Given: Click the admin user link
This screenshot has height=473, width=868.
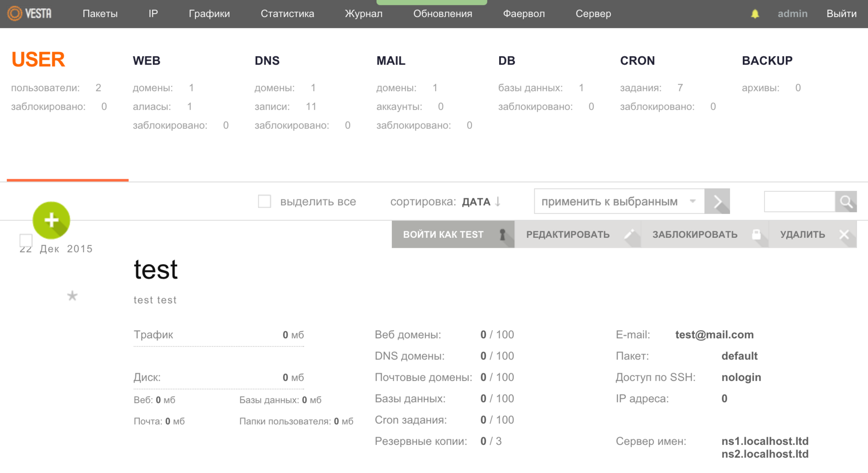Looking at the screenshot, I should pyautogui.click(x=793, y=14).
